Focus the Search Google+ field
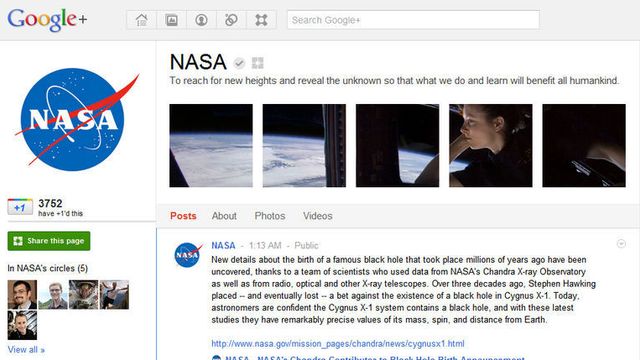The width and height of the screenshot is (640, 360). 413,20
